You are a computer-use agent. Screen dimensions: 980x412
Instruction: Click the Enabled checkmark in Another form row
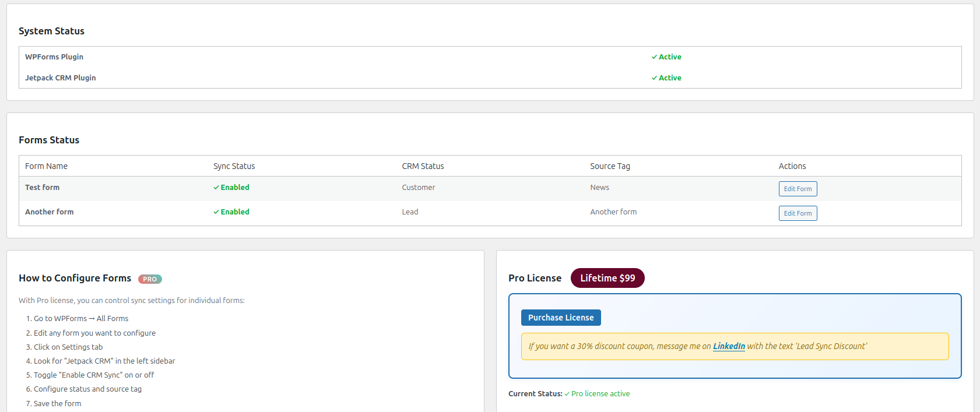(216, 212)
